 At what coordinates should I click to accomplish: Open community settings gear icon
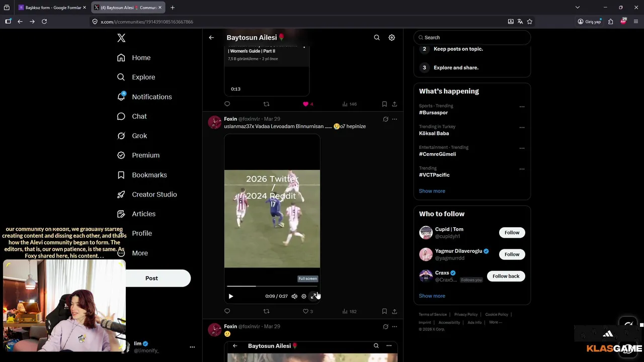tap(391, 38)
